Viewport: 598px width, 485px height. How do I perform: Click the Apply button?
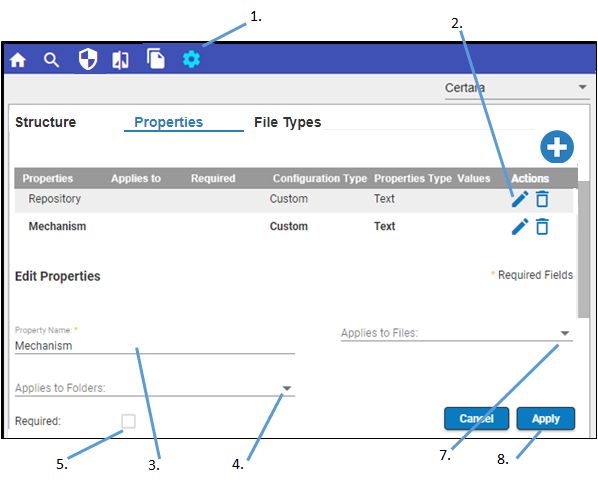pos(546,419)
